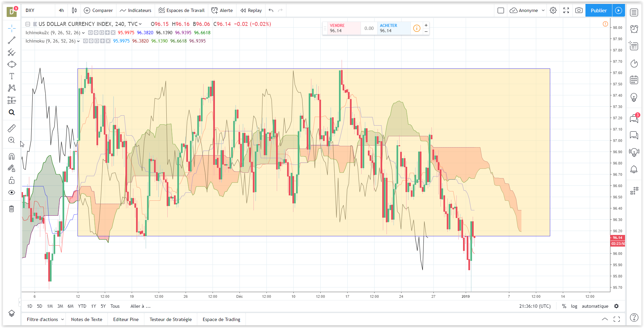The height and width of the screenshot is (328, 644).
Task: Expand the US Dollar Currency Index symbol menu
Action: pyautogui.click(x=140, y=24)
